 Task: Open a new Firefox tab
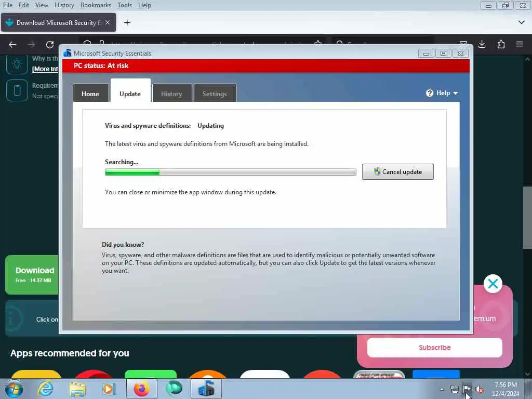pos(127,23)
